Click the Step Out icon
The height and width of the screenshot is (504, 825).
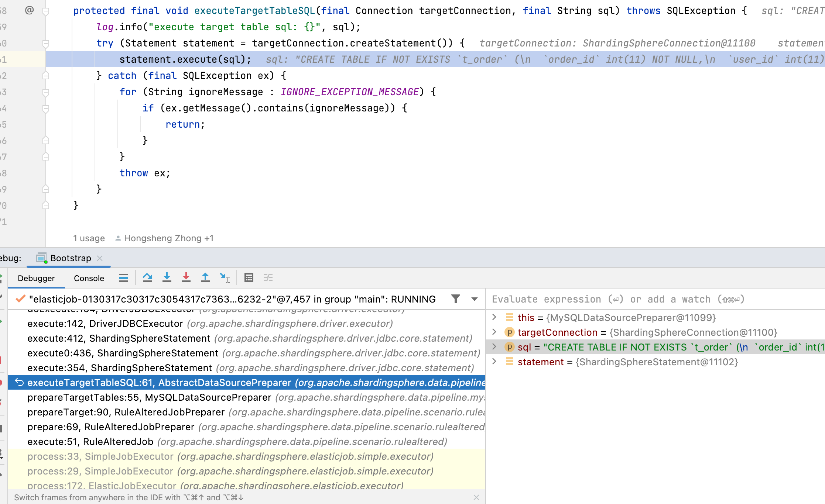205,277
